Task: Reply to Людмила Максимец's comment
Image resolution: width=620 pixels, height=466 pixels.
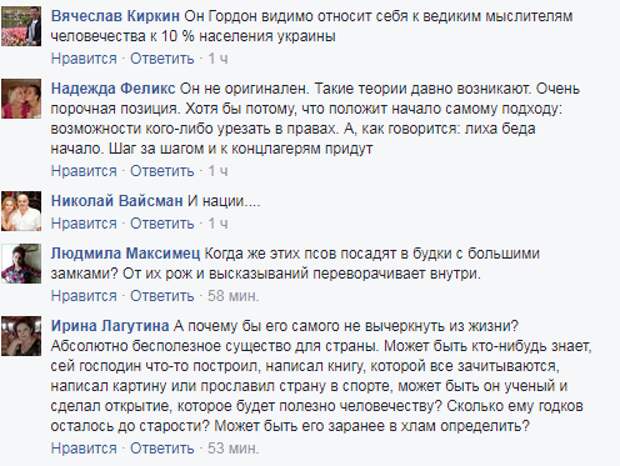Action: pyautogui.click(x=162, y=296)
